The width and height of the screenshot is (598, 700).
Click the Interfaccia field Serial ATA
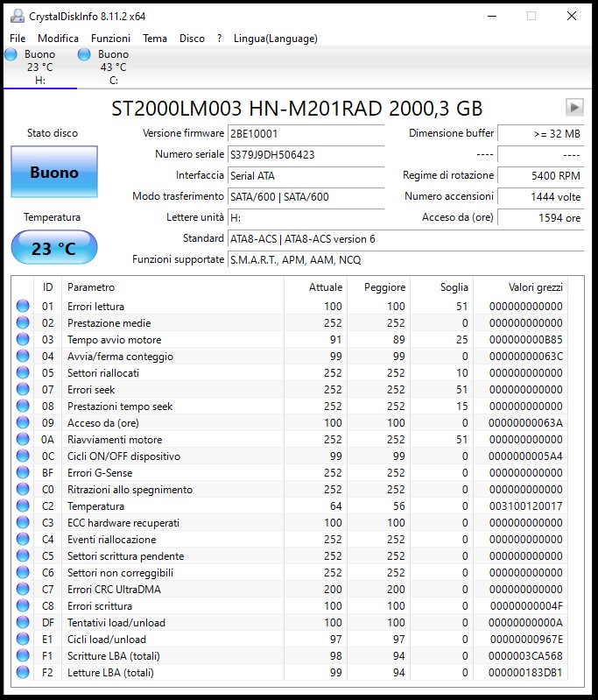(306, 175)
